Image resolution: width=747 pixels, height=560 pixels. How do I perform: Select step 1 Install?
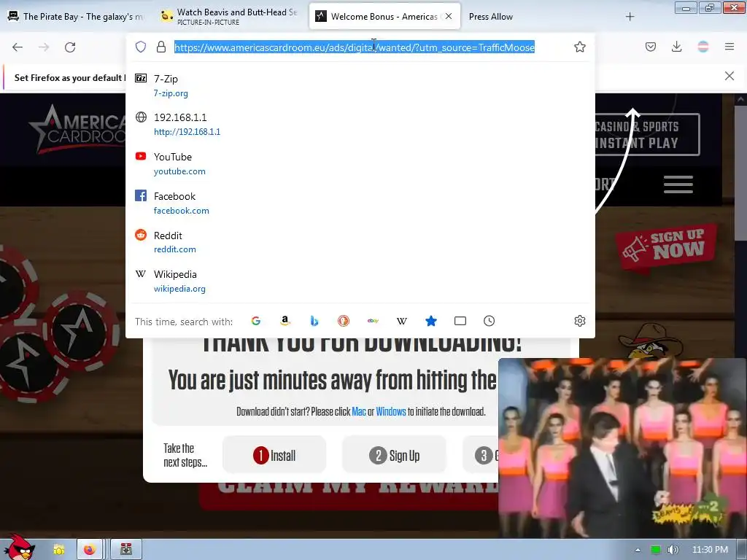pyautogui.click(x=274, y=455)
